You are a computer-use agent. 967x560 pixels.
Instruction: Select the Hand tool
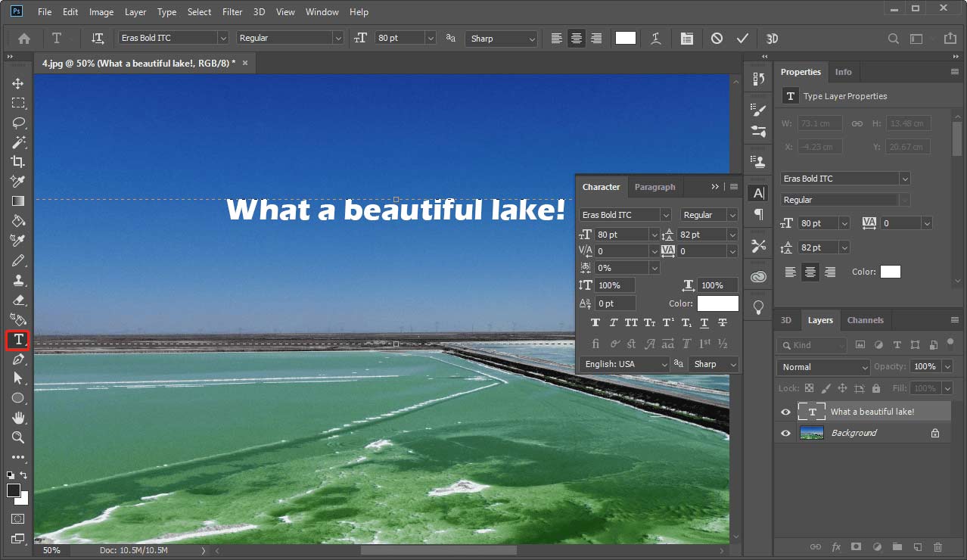click(17, 418)
